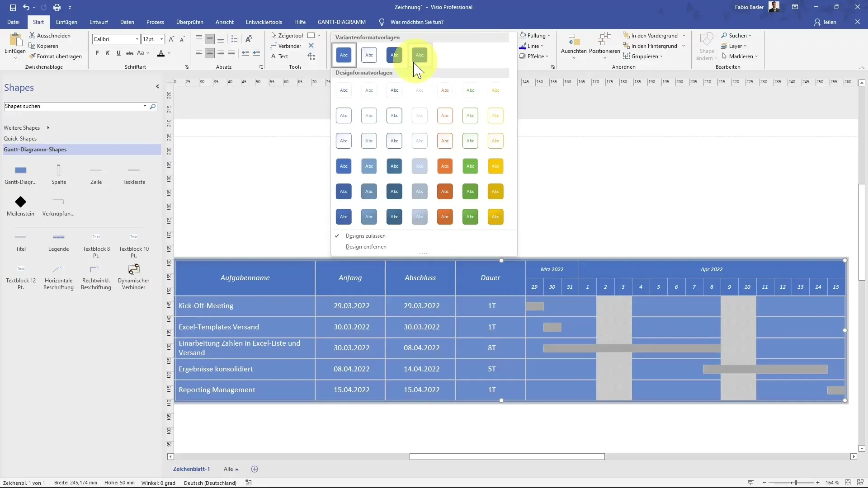Viewport: 868px width, 488px height.
Task: Click the fit page to window icon
Action: click(848, 483)
